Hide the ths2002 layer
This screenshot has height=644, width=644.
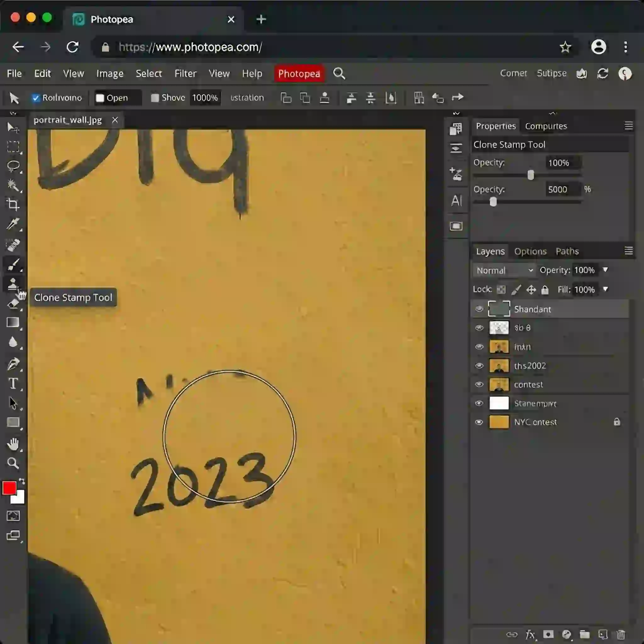[479, 366]
